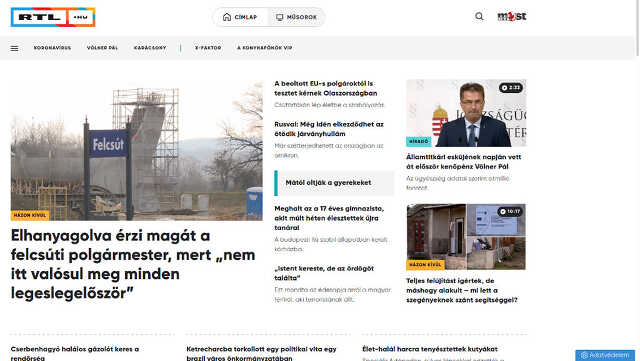640x361 pixels.
Task: Open the X-Faktor menu item
Action: (208, 48)
